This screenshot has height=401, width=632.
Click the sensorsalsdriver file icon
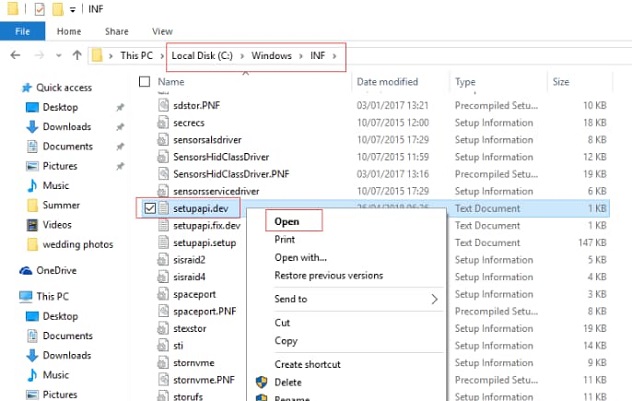[x=163, y=140]
